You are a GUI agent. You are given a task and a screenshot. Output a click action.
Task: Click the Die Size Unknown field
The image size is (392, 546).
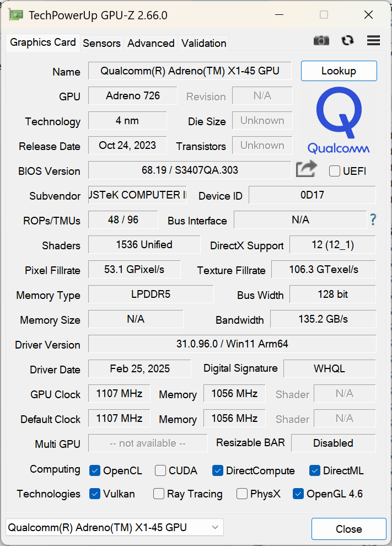[262, 120]
